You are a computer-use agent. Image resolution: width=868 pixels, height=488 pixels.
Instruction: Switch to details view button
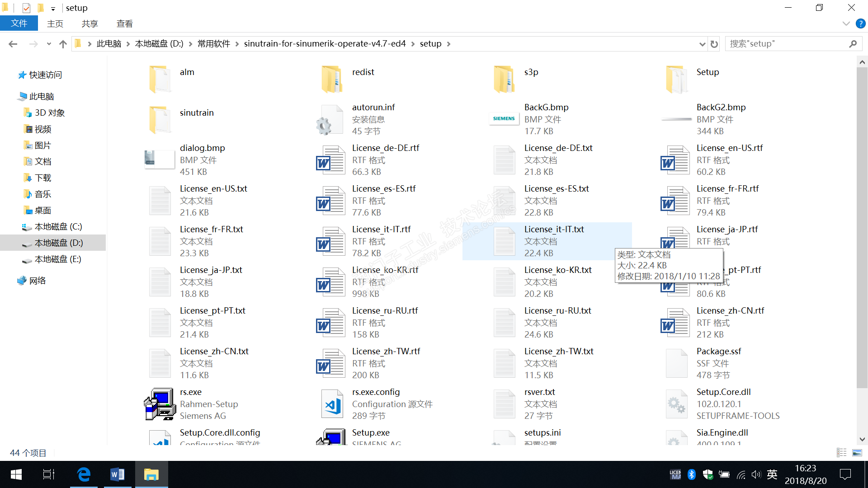[842, 452]
